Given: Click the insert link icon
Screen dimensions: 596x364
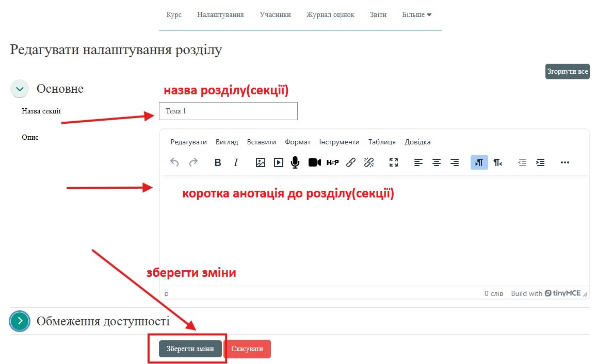Looking at the screenshot, I should (351, 162).
